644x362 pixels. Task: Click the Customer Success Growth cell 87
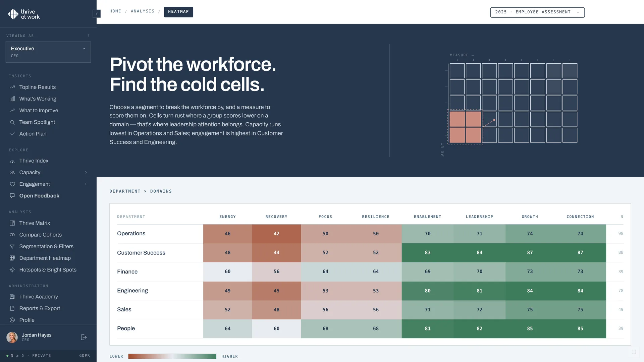(x=530, y=253)
